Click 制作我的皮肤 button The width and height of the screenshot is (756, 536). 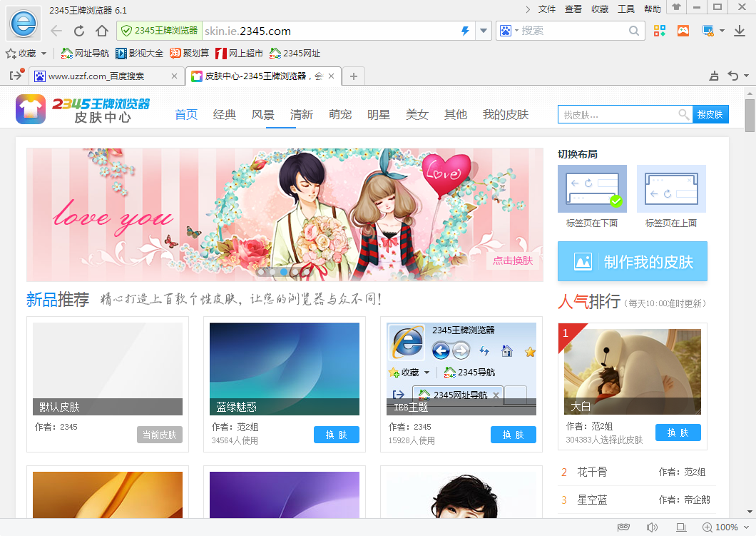coord(633,261)
